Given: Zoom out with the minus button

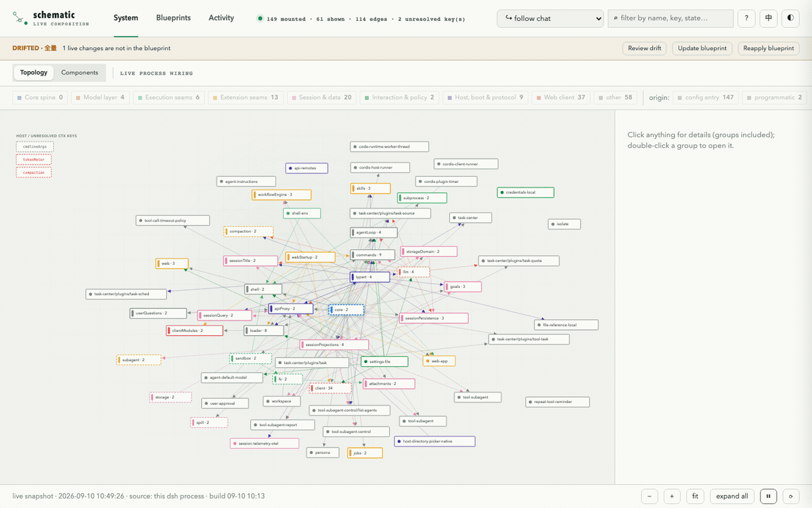Looking at the screenshot, I should 649,496.
